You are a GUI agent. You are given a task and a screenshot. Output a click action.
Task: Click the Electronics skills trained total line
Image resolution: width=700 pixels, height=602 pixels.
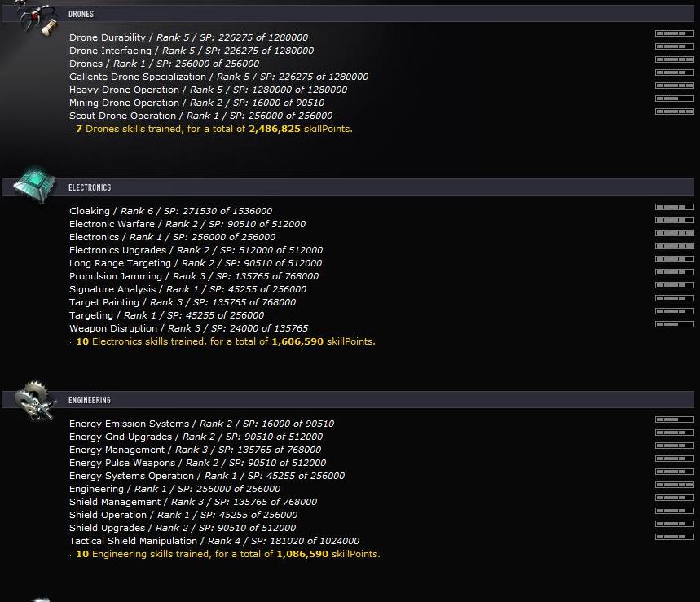tap(225, 341)
